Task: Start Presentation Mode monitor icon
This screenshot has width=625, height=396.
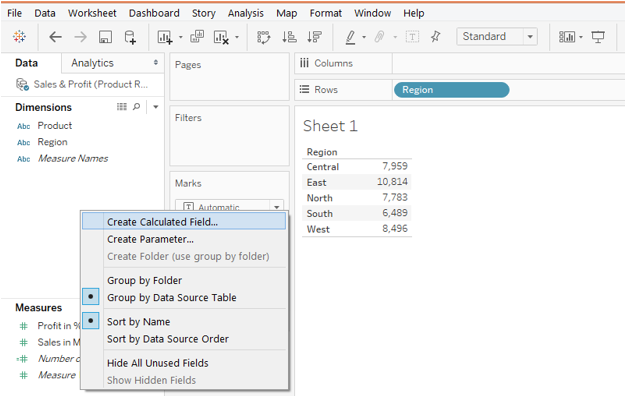Action: (x=598, y=37)
